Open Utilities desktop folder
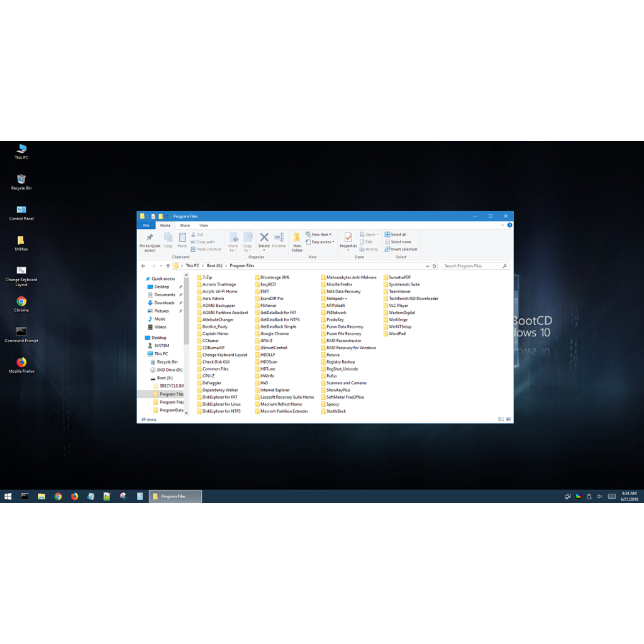Viewport: 644px width, 644px height. coord(21,243)
